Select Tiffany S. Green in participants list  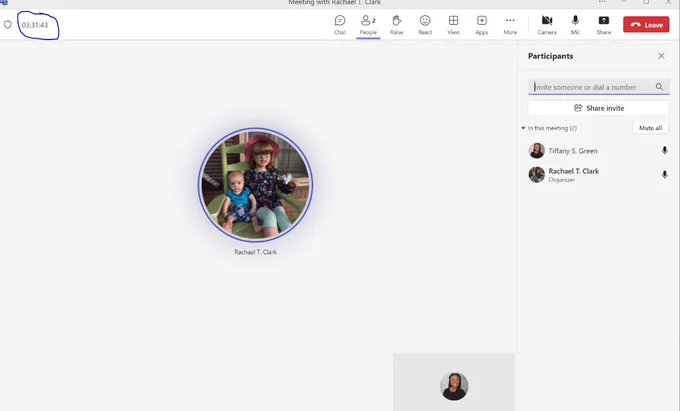click(x=598, y=151)
